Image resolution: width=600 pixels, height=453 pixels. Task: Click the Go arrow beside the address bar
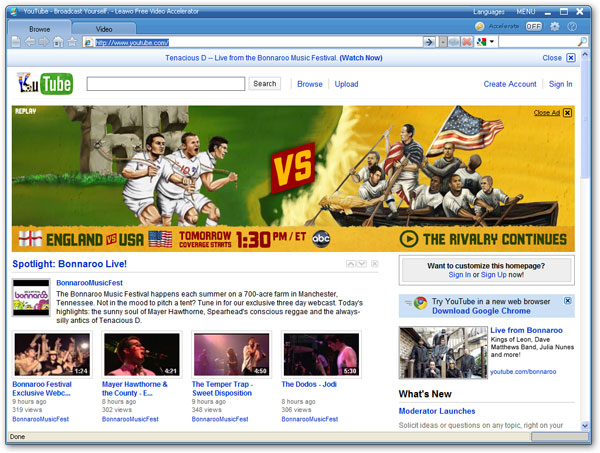coord(429,42)
